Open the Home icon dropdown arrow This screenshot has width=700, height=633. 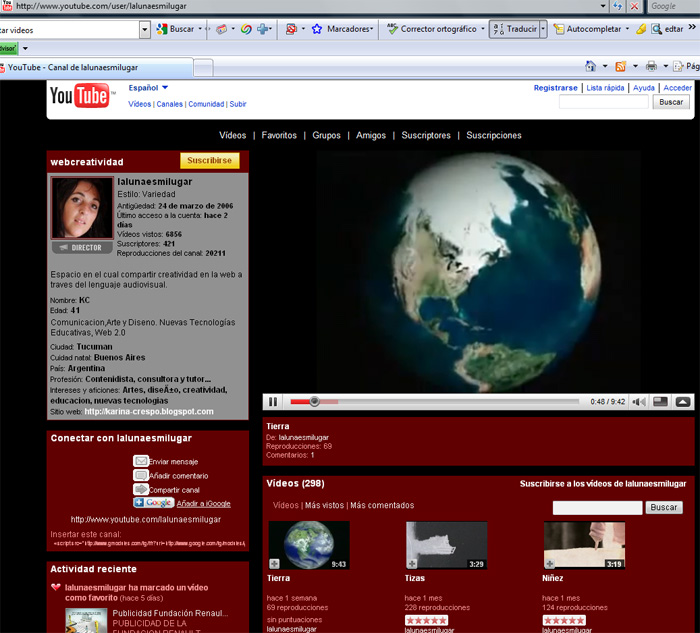click(605, 67)
